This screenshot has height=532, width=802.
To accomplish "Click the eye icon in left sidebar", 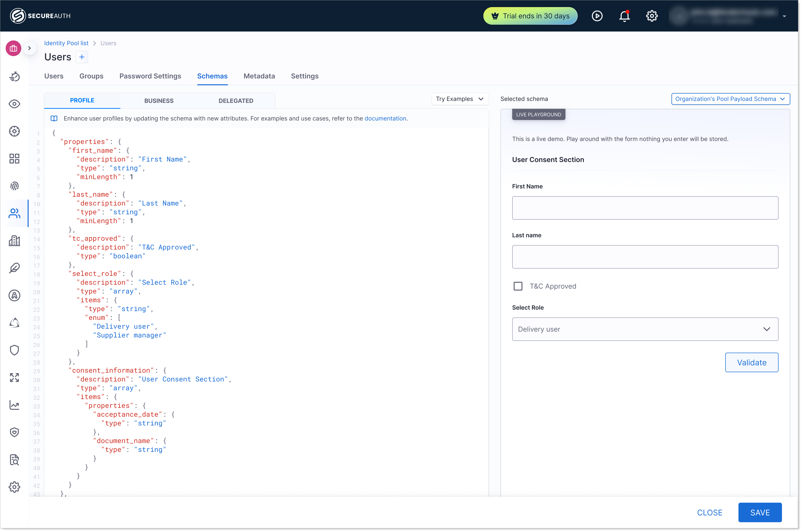I will [14, 104].
